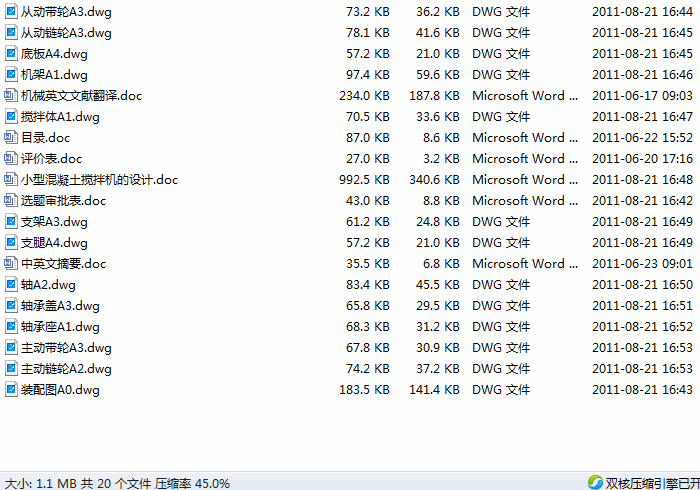Click date 2011-08-21 16:52

pos(642,326)
